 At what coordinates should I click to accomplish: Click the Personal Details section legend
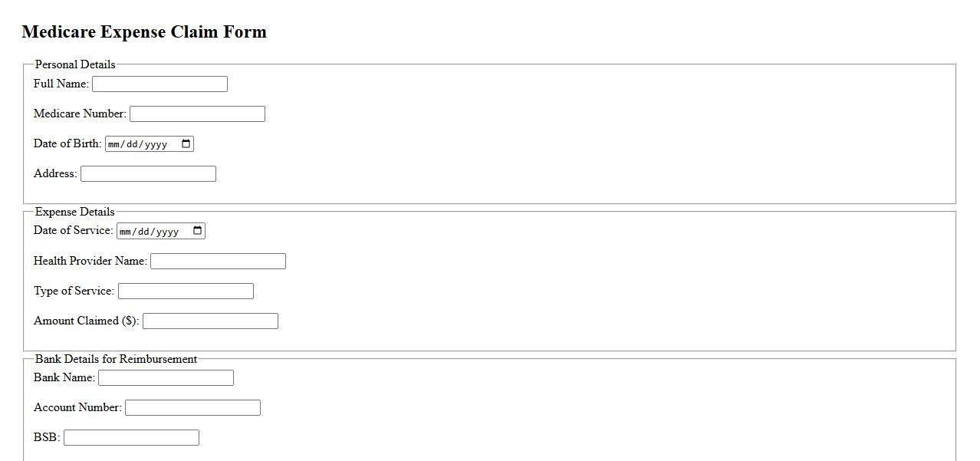[x=75, y=64]
